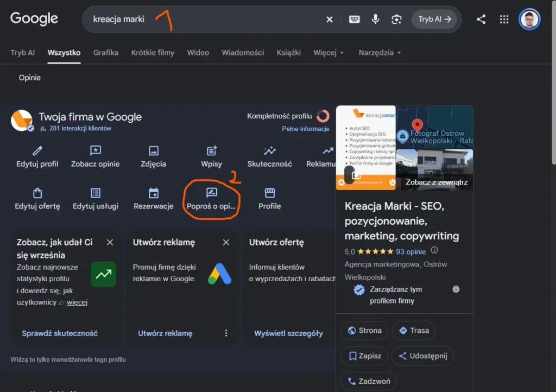Click the Sprawdź skuteczność link
This screenshot has width=556, height=392.
click(x=60, y=333)
